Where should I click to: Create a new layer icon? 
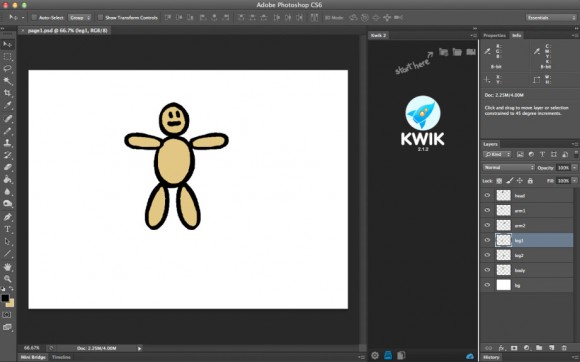tap(552, 348)
